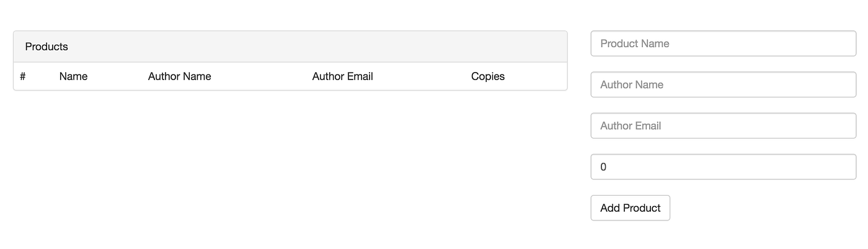Click the 0 value in the copies field
This screenshot has height=249, width=868.
click(x=603, y=167)
